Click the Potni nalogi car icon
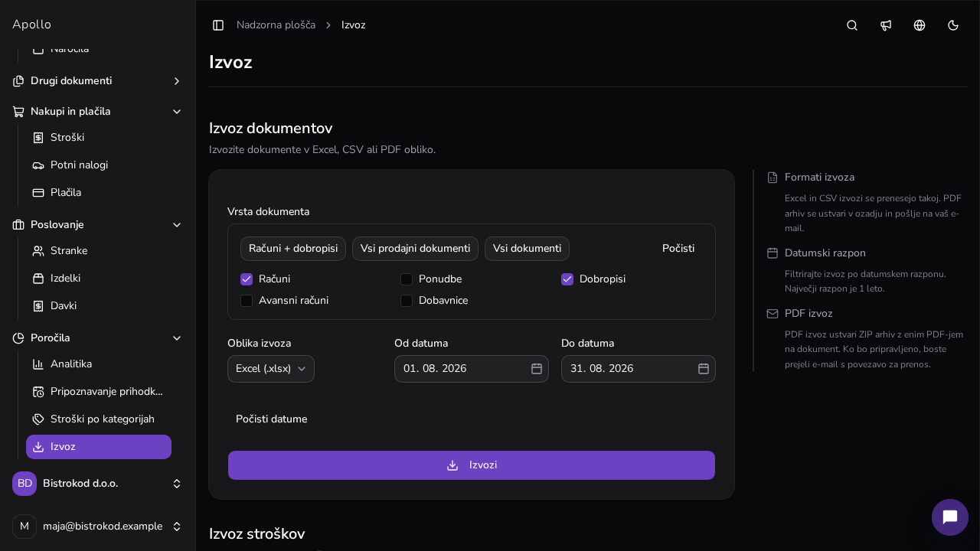The image size is (980, 551). point(38,165)
